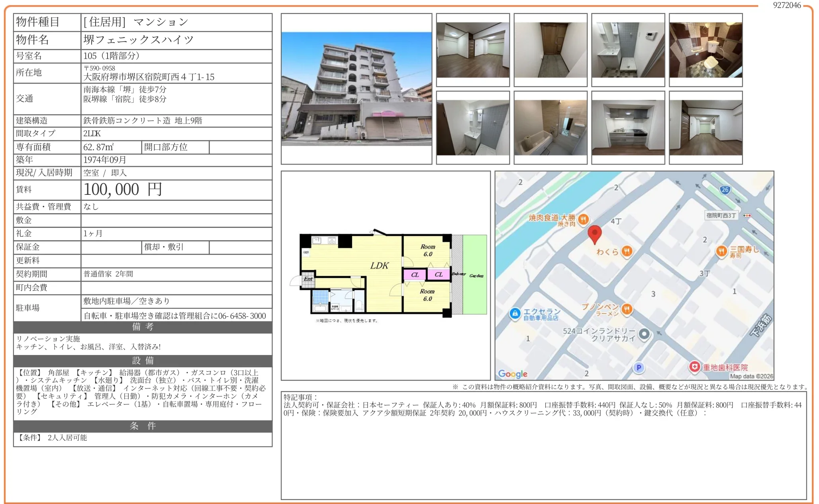
Task: Click 三国寿し sushi restaurant marker
Action: pos(721,251)
